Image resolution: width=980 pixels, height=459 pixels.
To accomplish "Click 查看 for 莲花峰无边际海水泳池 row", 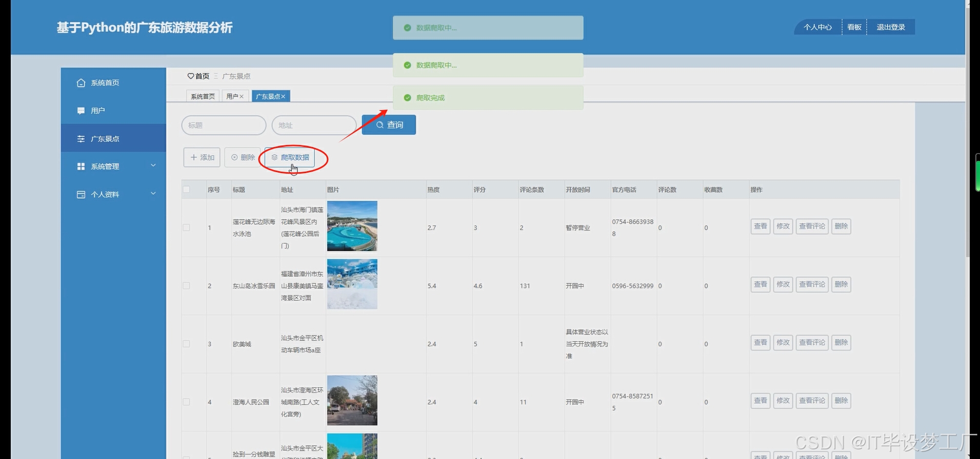I will pyautogui.click(x=761, y=226).
